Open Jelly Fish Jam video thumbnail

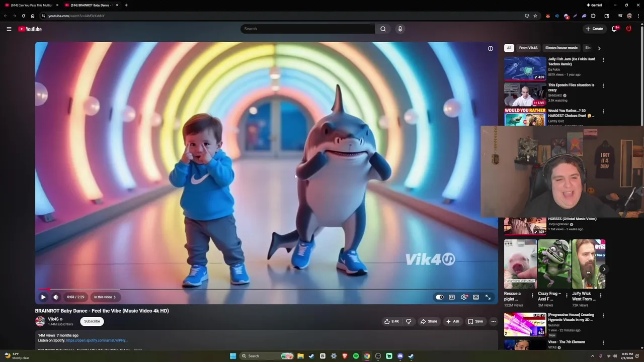click(x=525, y=68)
